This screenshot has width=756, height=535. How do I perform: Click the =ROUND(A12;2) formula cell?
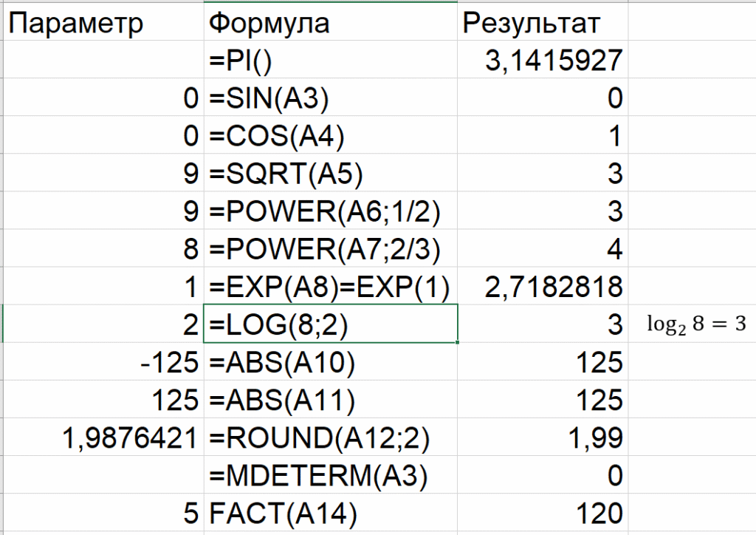pyautogui.click(x=330, y=438)
